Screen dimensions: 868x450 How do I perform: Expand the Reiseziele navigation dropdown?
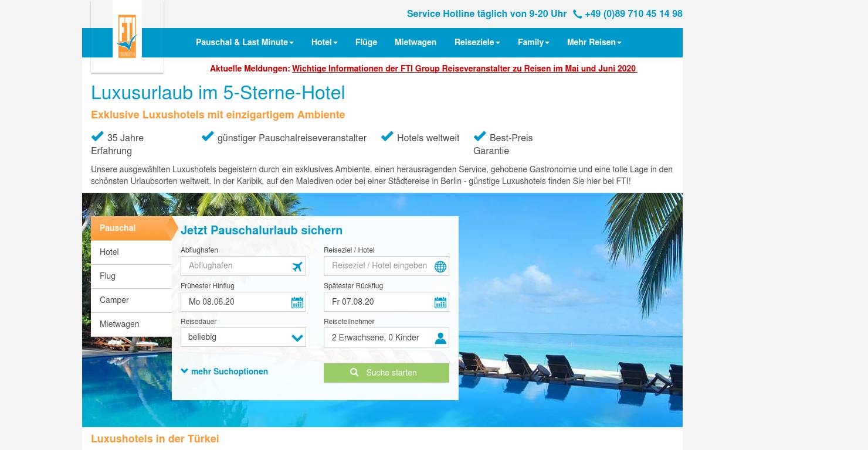477,42
